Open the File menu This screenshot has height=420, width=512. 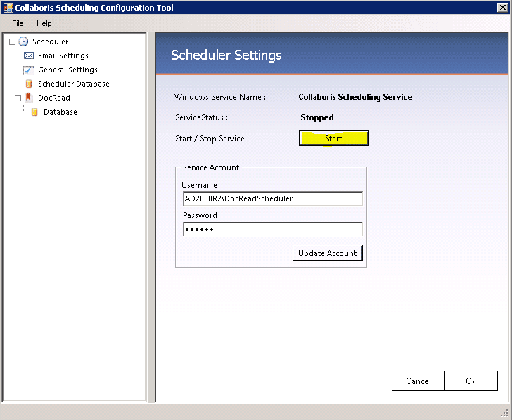[18, 23]
